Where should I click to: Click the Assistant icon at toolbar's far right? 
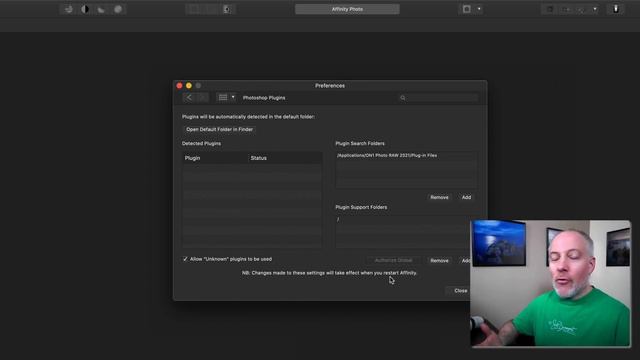click(x=616, y=9)
